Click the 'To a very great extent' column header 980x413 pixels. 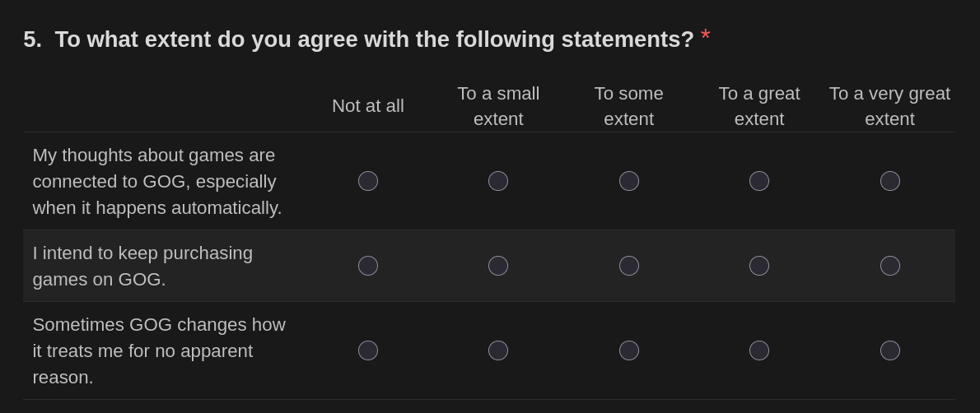pos(889,106)
